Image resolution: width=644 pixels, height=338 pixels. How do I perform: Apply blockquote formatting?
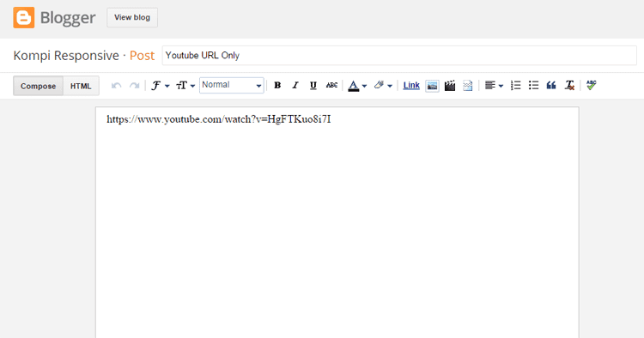click(551, 85)
